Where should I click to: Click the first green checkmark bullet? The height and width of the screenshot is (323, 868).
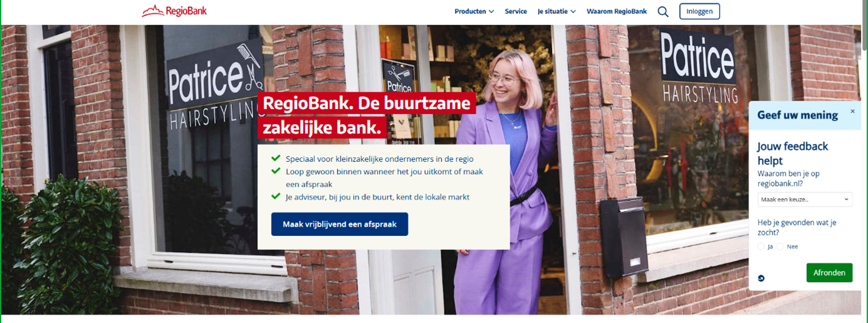(276, 159)
